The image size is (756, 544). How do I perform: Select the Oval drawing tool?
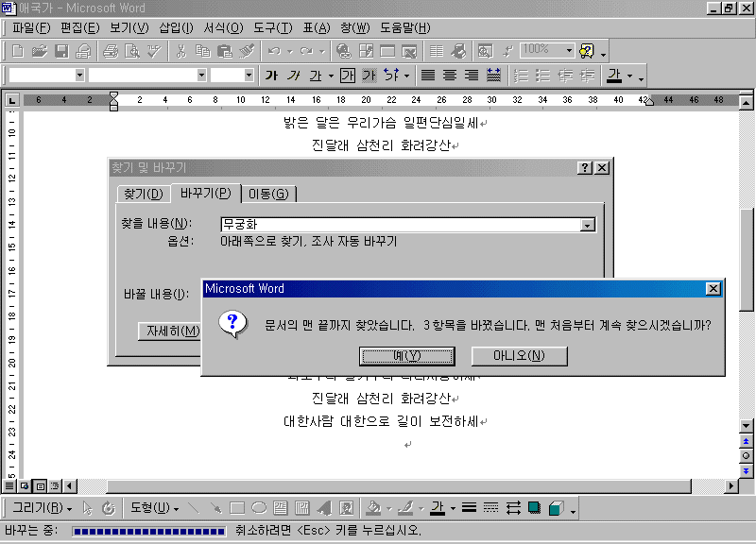coord(259,508)
